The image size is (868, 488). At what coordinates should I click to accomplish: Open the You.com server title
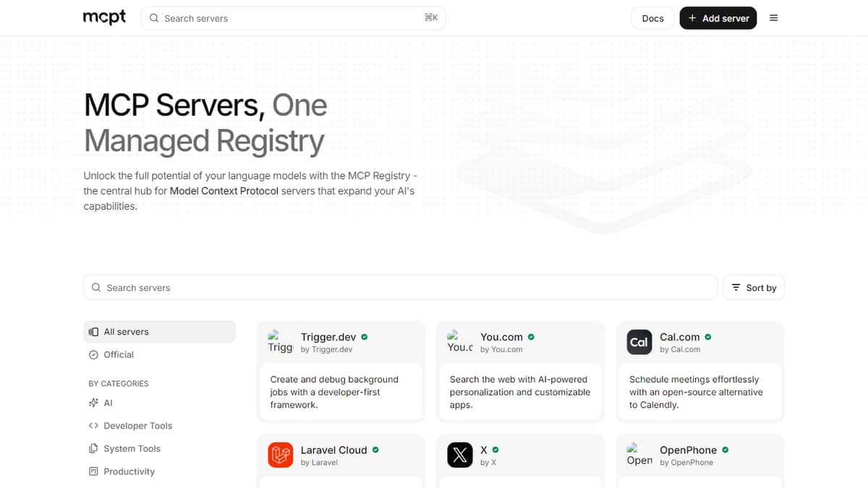pos(501,337)
